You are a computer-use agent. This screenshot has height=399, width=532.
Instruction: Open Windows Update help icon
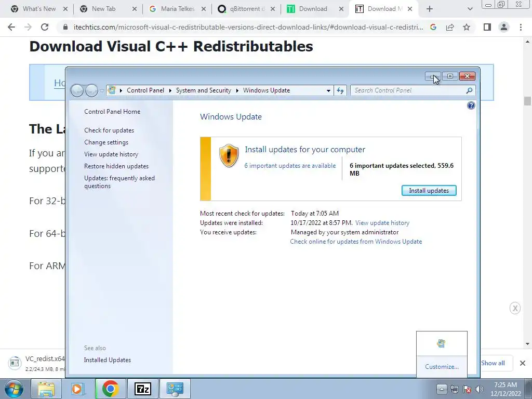471,105
